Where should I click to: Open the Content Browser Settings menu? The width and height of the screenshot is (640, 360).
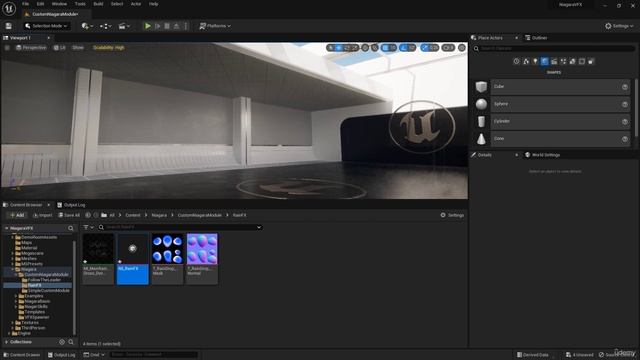click(452, 215)
